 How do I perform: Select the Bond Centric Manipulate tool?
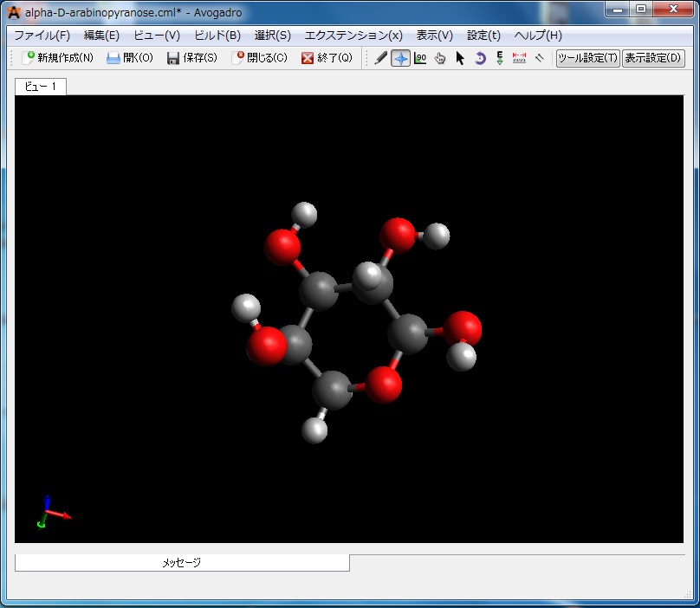coord(420,58)
